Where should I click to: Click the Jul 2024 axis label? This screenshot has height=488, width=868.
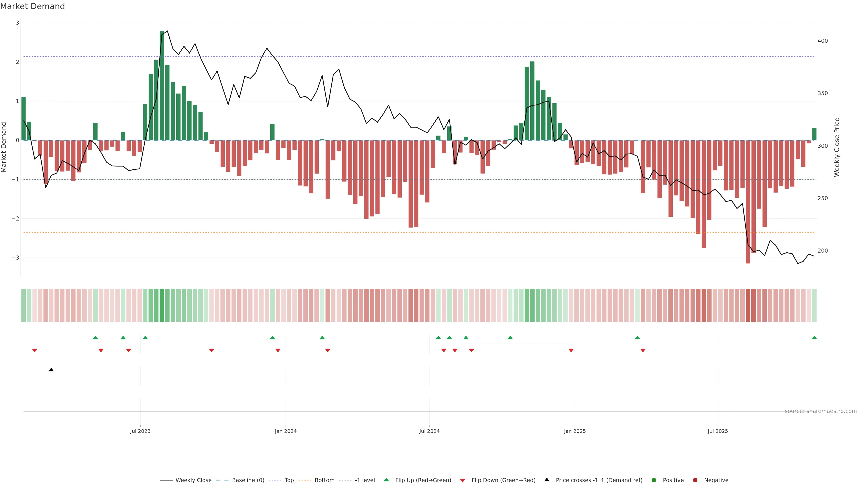pos(429,431)
